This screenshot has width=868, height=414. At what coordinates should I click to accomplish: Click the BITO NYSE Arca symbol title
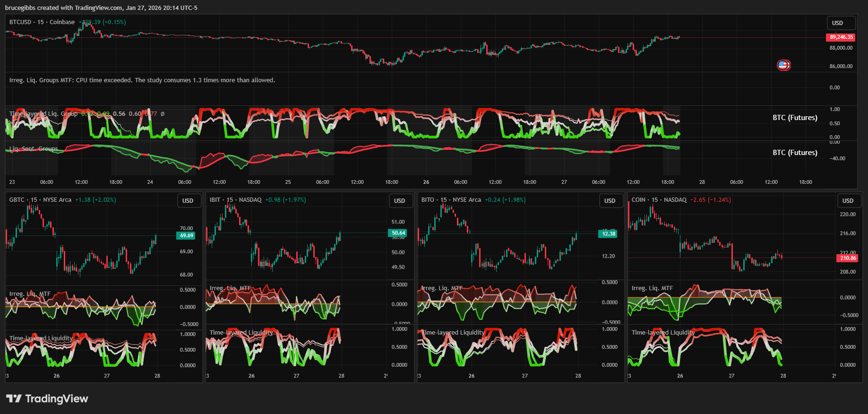pos(451,200)
